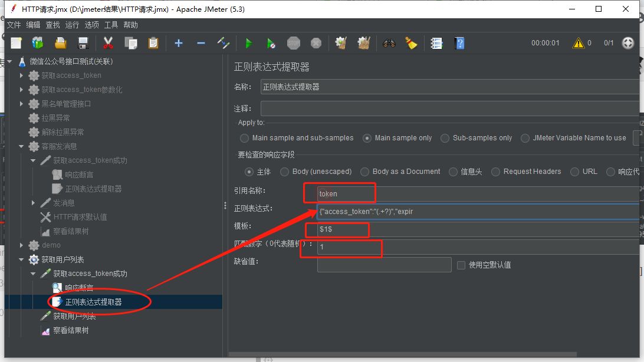Click the Toggle enable/disable icon

pyautogui.click(x=224, y=43)
